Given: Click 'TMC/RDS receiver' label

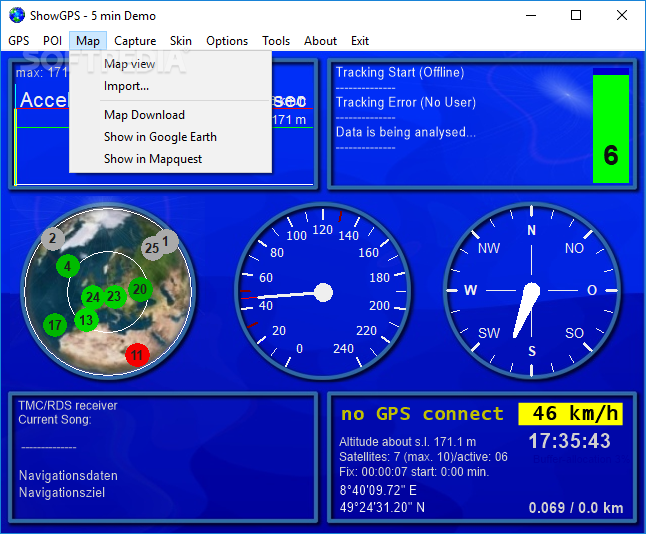Looking at the screenshot, I should 68,405.
